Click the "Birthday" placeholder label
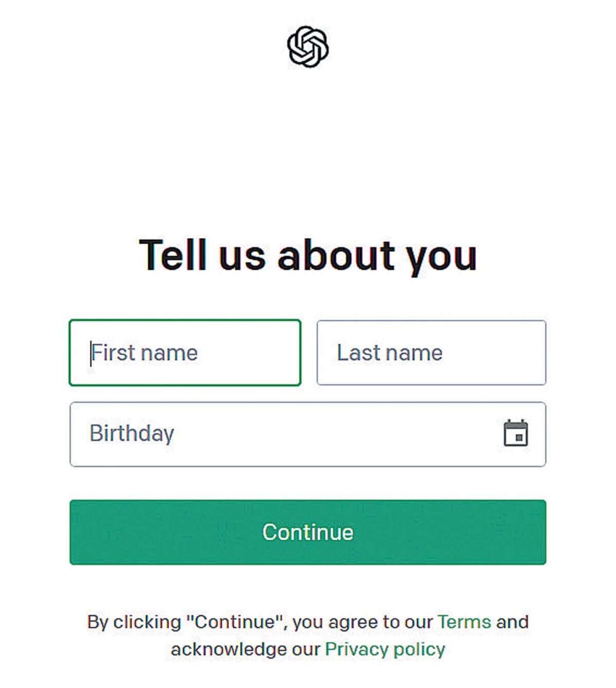Viewport: 616px width, 688px height. (x=132, y=434)
